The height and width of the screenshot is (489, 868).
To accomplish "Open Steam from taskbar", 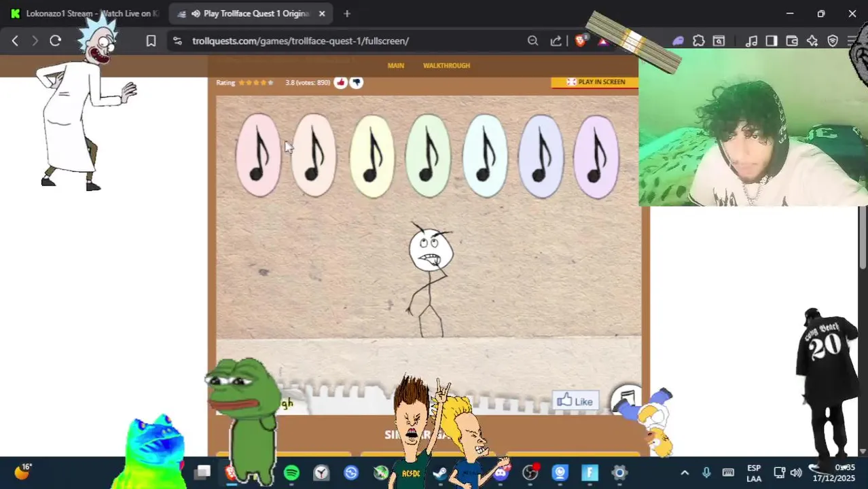I will (x=440, y=473).
